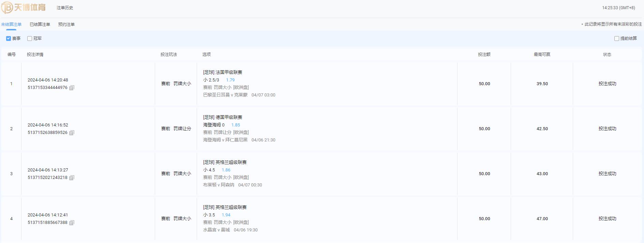Click 投注成功 status for 布莱顿 bet
Viewport: 644px width, 243px height.
point(607,174)
